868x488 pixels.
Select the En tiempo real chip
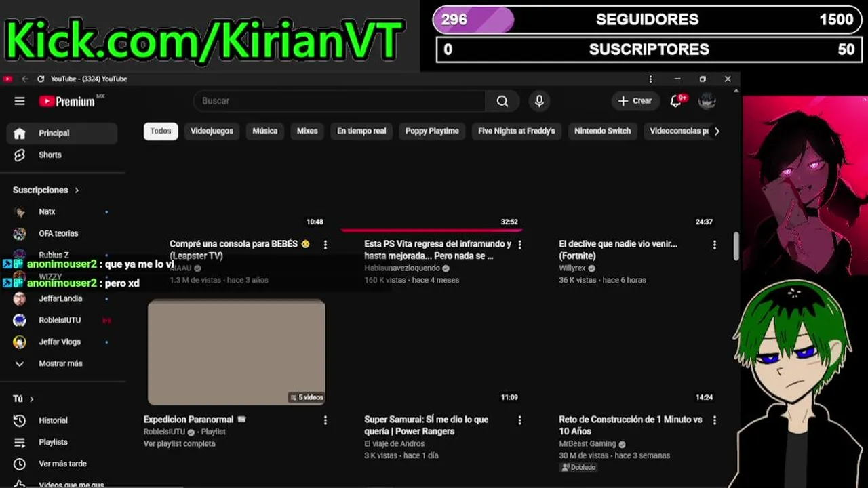click(x=361, y=131)
